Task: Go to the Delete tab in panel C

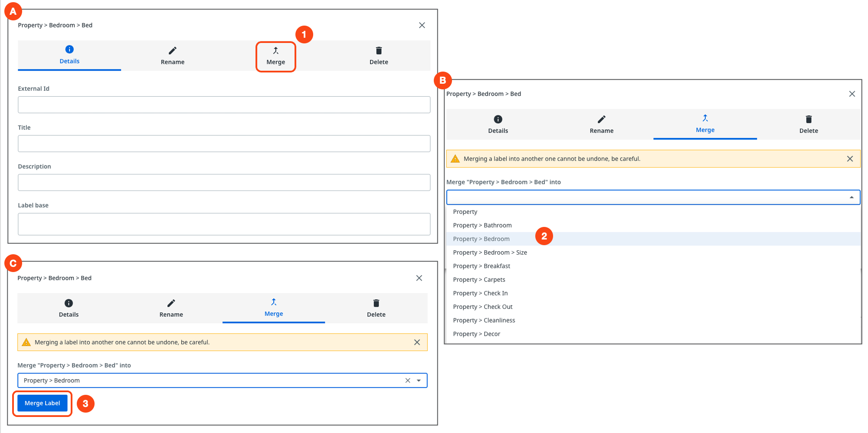Action: 376,308
